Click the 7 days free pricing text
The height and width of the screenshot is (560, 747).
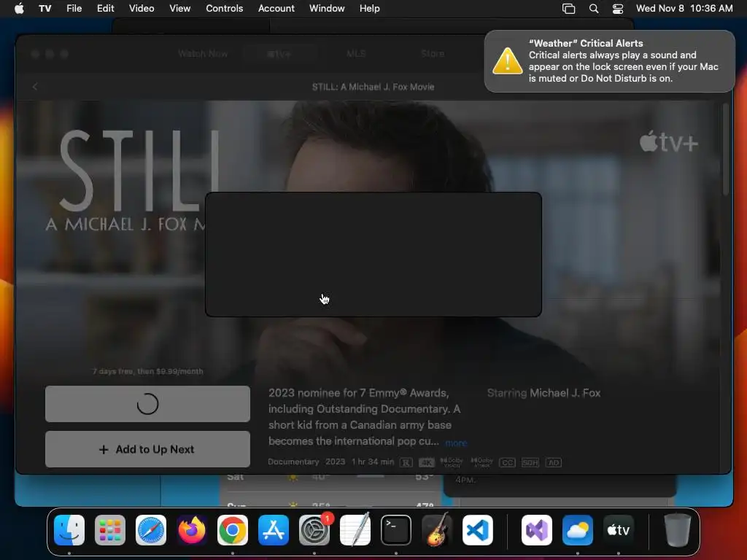[x=147, y=371]
